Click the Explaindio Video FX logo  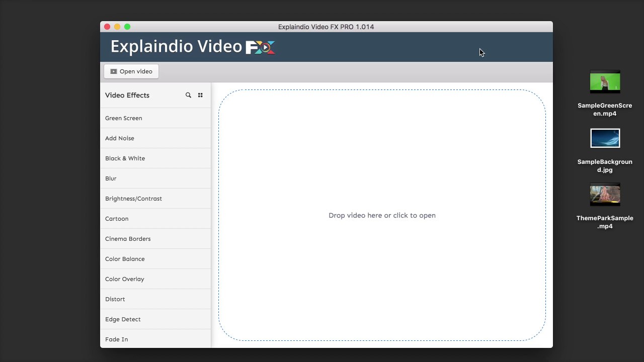(x=193, y=47)
